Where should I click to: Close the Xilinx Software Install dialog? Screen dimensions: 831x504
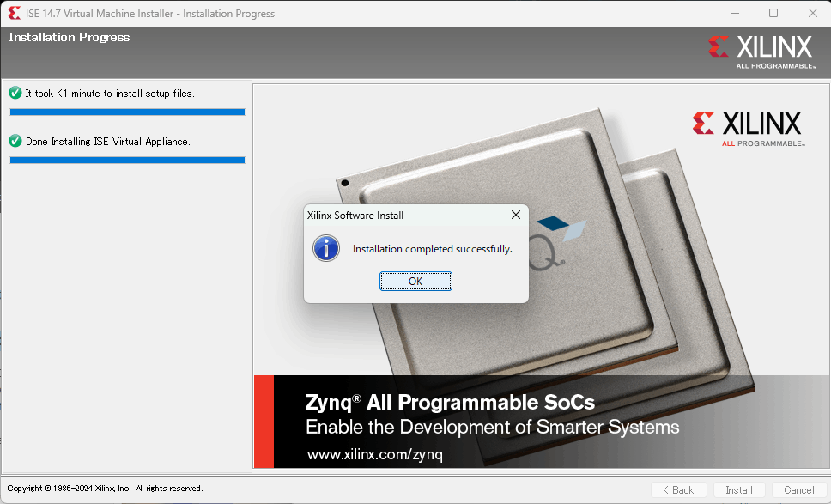(x=516, y=215)
